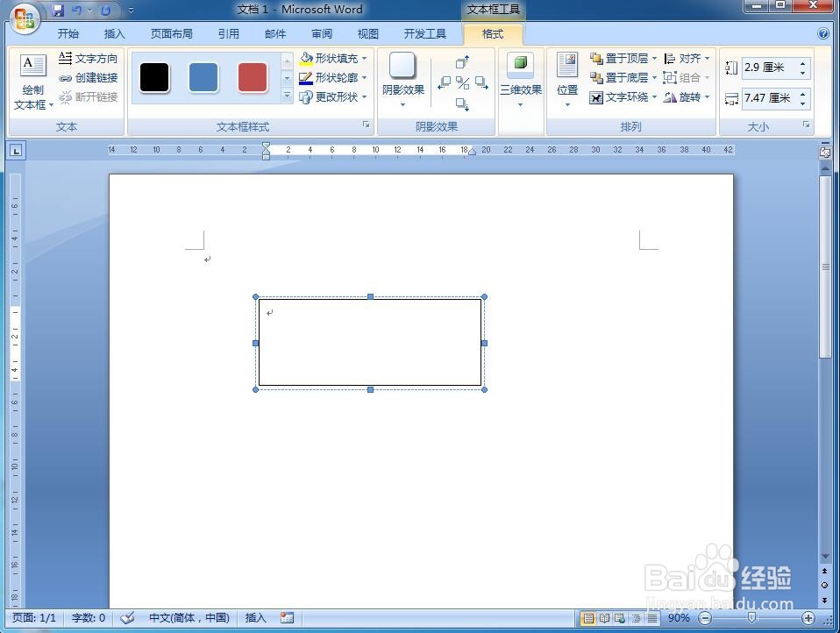Switch to the 插入 tab
The height and width of the screenshot is (633, 840).
coord(114,33)
